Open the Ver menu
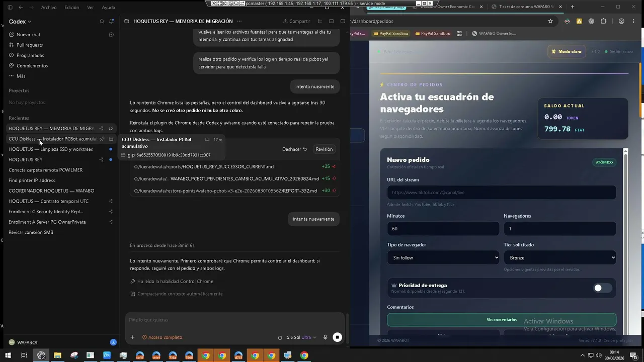This screenshot has height=362, width=644. [x=91, y=8]
